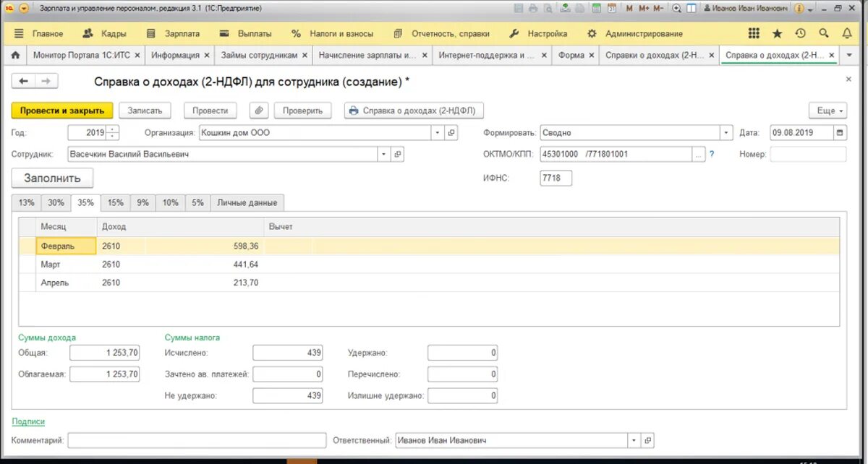Open the Подписи link
The width and height of the screenshot is (868, 464).
pyautogui.click(x=27, y=421)
